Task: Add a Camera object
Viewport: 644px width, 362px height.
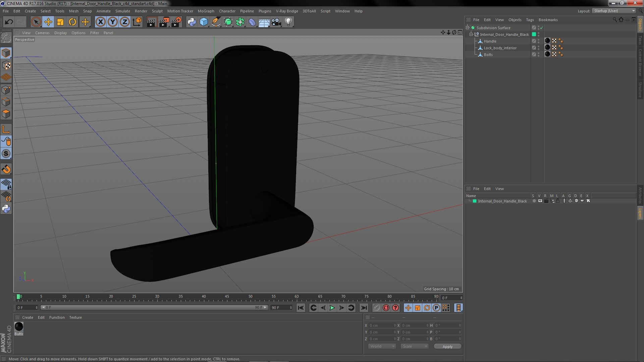Action: [x=276, y=22]
